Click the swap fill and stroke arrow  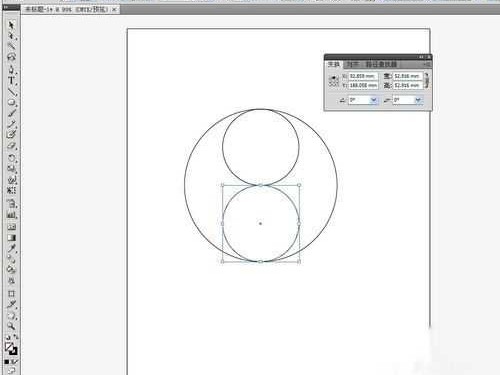(x=16, y=337)
